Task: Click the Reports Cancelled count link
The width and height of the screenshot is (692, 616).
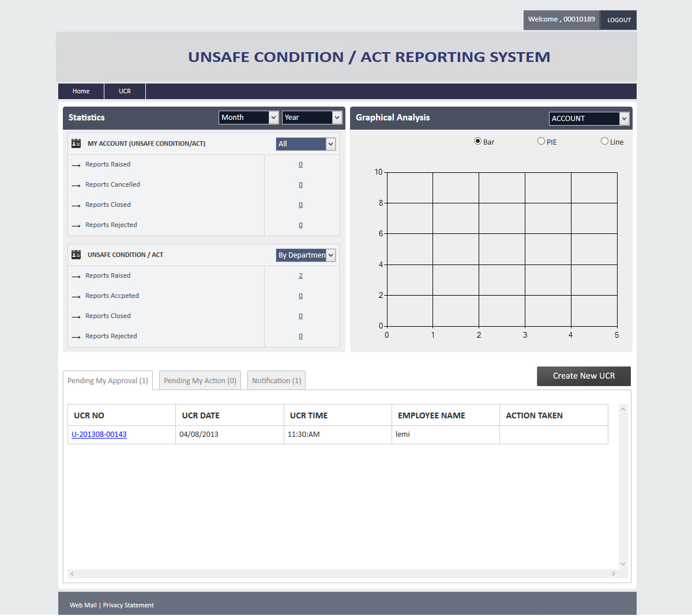Action: click(x=300, y=185)
